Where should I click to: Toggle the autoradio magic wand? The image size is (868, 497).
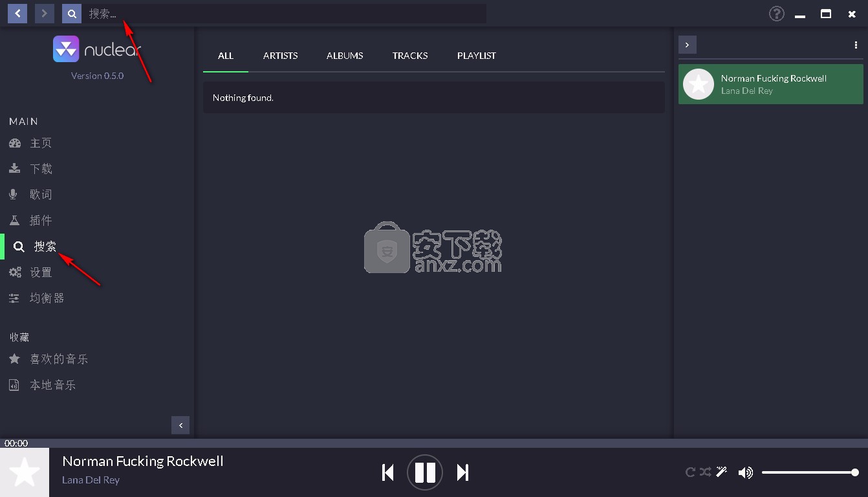point(722,472)
